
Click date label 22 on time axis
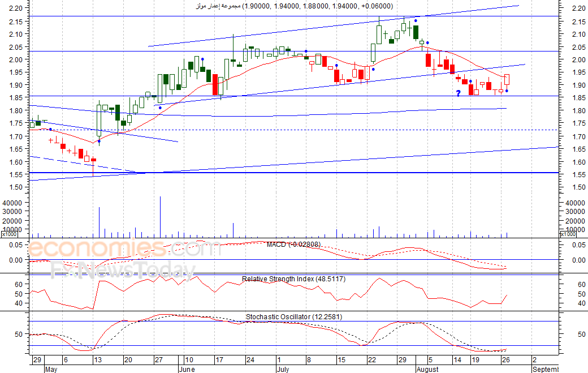(x=371, y=360)
